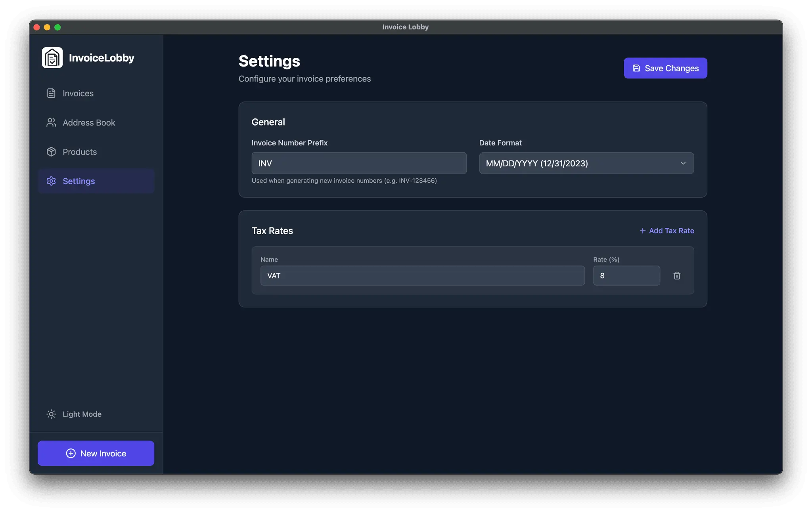Open the Date Format dropdown
The height and width of the screenshot is (513, 812).
tap(586, 163)
